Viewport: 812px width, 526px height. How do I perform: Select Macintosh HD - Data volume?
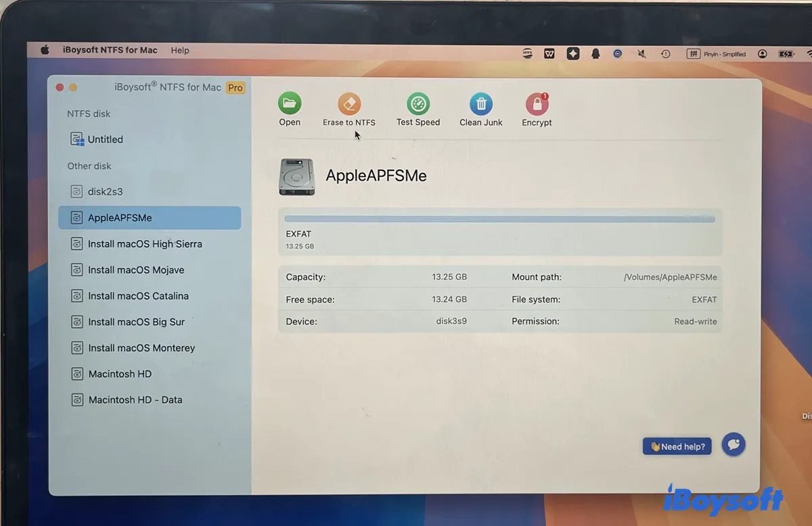click(127, 400)
